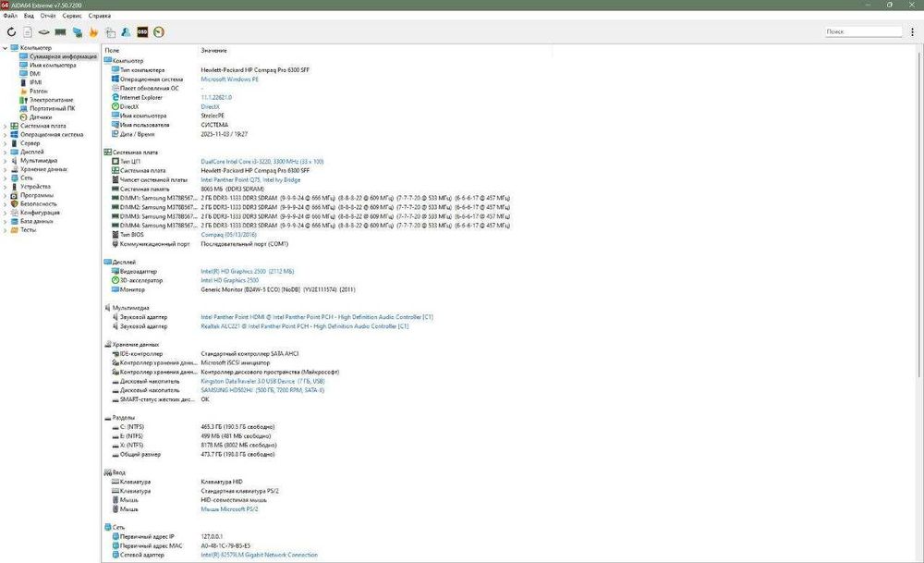
Task: Open the Файл menu
Action: tap(10, 16)
